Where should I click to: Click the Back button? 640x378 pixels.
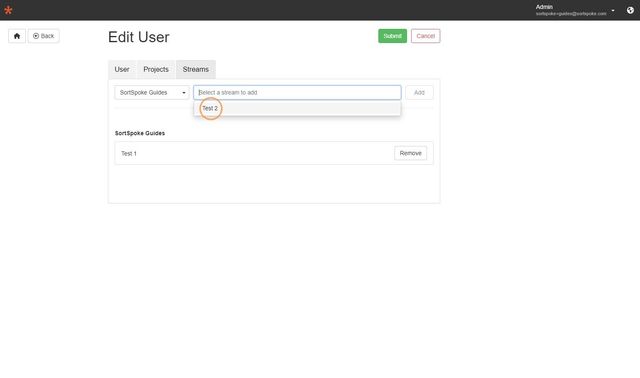(44, 36)
